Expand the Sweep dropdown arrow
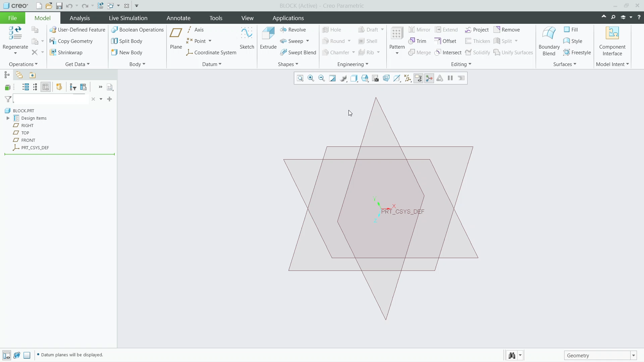 (x=308, y=41)
